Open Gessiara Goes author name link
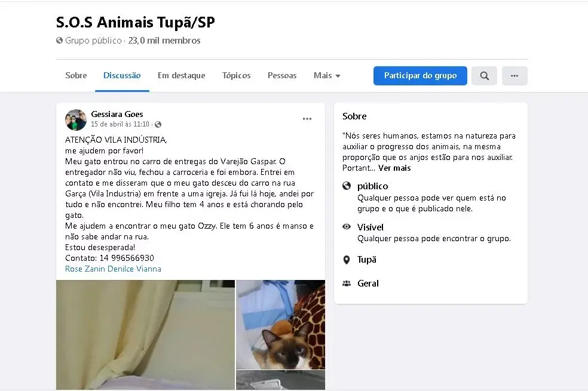This screenshot has width=588, height=391. click(x=117, y=114)
